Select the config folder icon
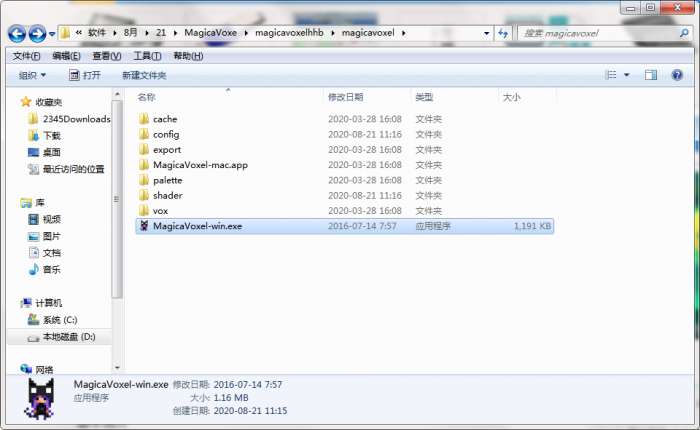This screenshot has height=430, width=700. (144, 134)
